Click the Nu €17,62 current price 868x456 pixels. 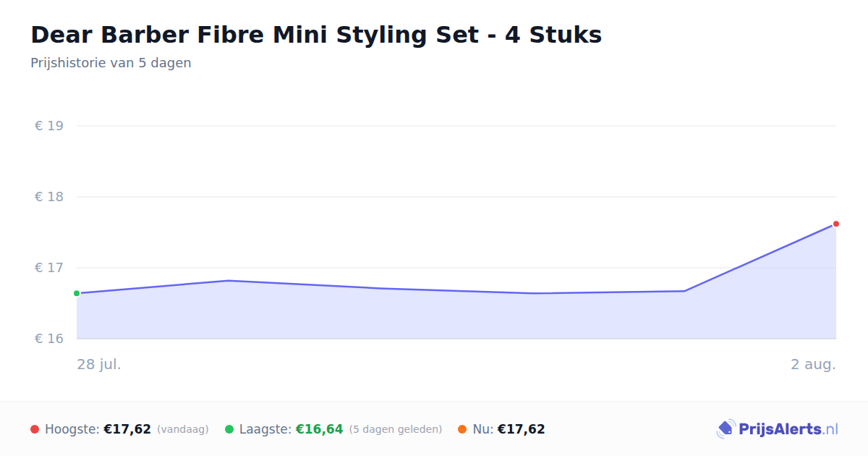point(521,429)
